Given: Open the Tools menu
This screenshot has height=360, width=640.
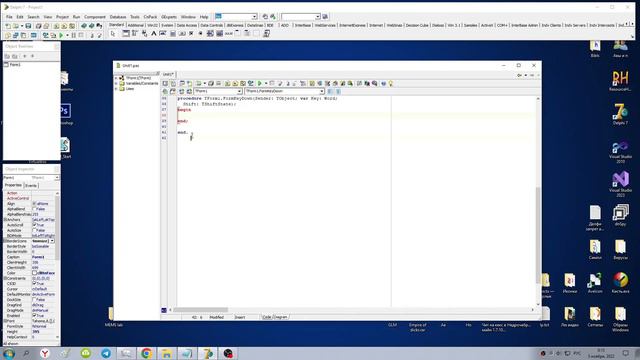Looking at the screenshot, I should pos(135,17).
